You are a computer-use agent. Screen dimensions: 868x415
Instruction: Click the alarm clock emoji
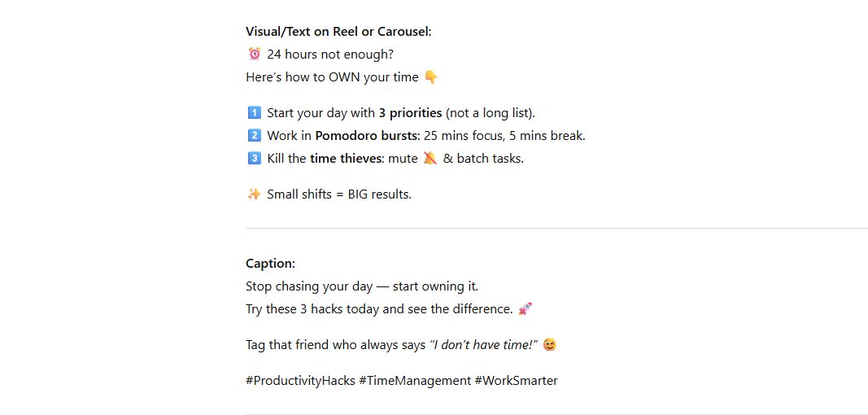(x=254, y=55)
